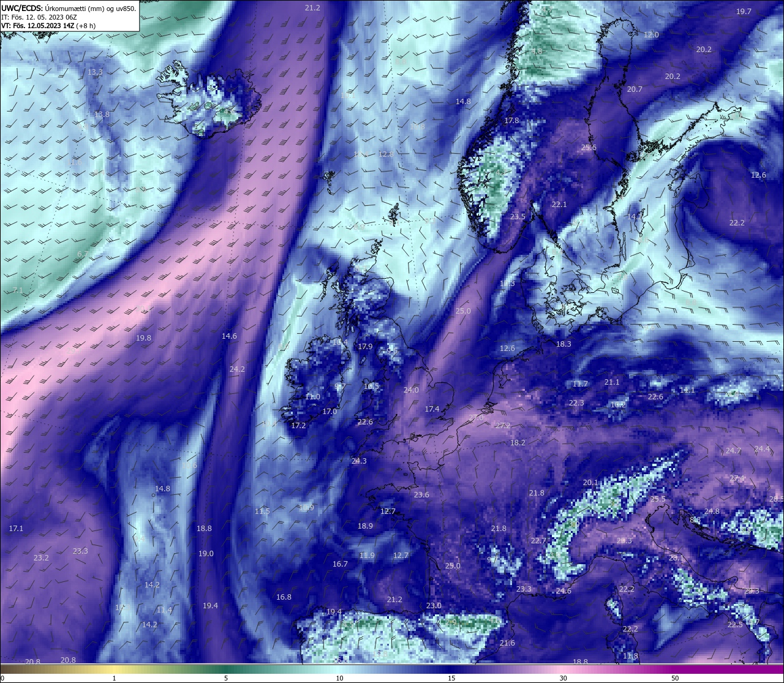
Task: Click the 13.8 value label
Action: pyautogui.click(x=102, y=115)
